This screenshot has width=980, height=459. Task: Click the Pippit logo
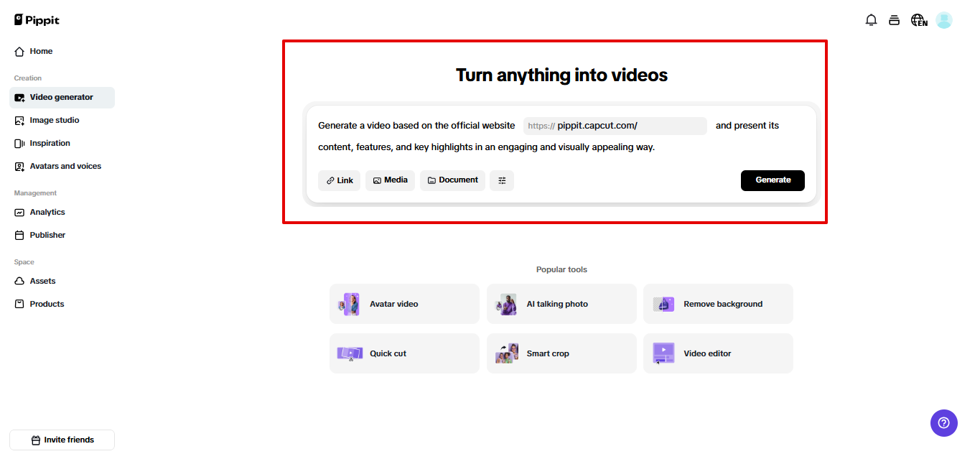click(x=36, y=19)
